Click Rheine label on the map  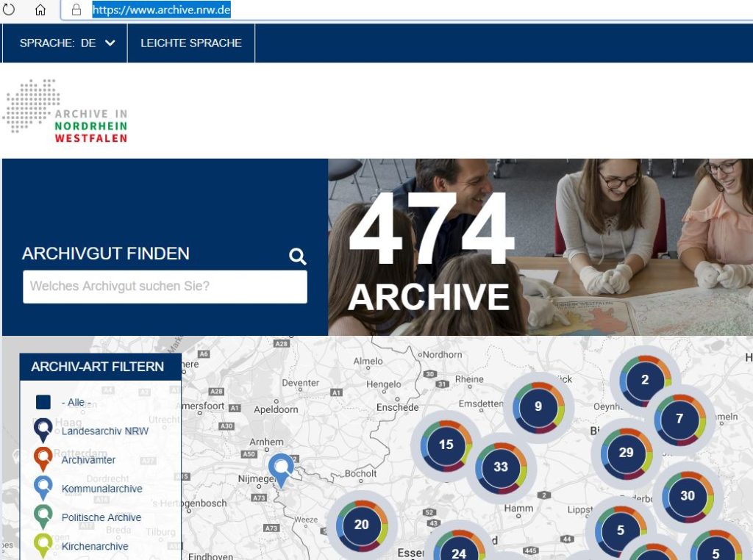click(x=469, y=379)
